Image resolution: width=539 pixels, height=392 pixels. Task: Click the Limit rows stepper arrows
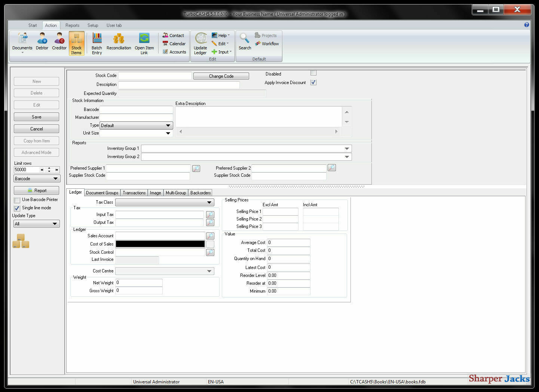[49, 170]
